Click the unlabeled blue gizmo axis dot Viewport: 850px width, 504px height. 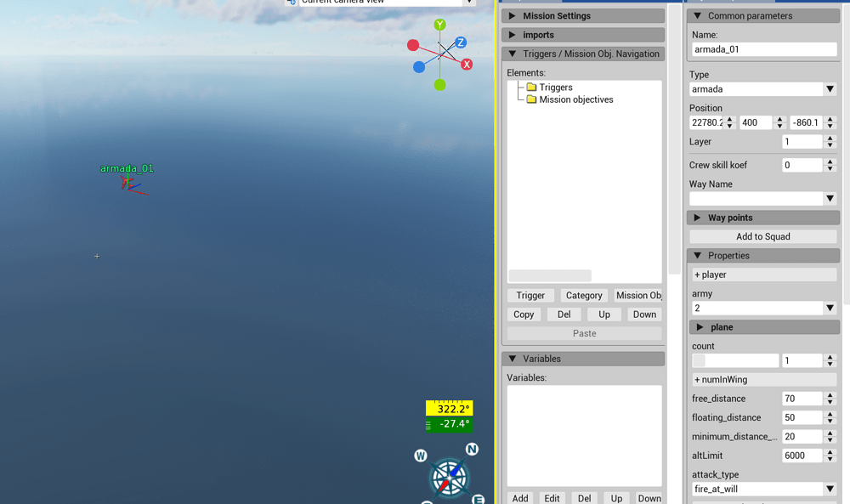(419, 67)
